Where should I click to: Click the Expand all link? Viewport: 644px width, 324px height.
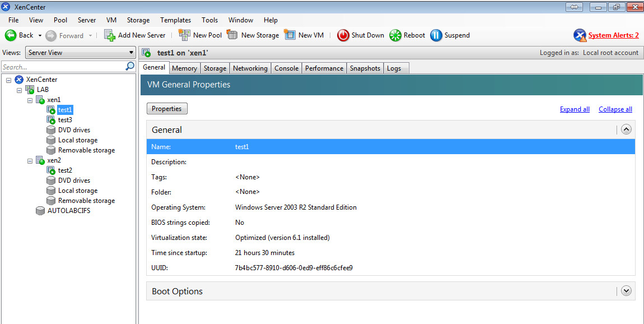pos(575,109)
